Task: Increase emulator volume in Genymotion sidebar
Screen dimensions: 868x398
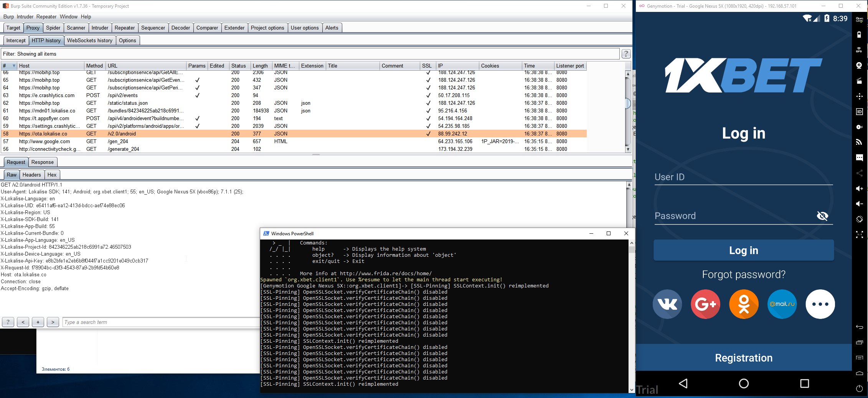Action: [x=860, y=188]
